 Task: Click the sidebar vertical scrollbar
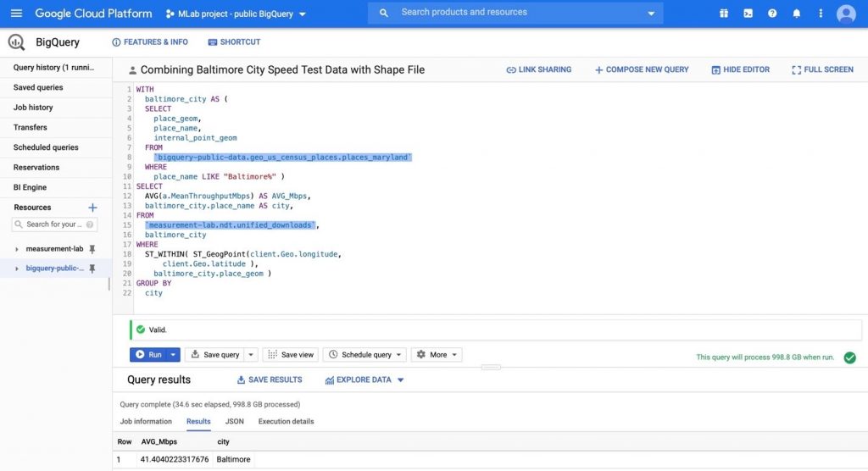(x=109, y=284)
